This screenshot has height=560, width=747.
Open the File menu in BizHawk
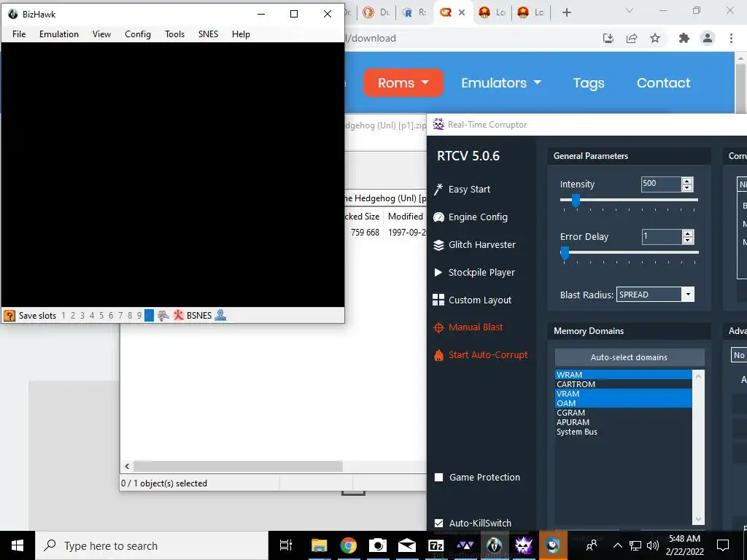click(x=19, y=34)
